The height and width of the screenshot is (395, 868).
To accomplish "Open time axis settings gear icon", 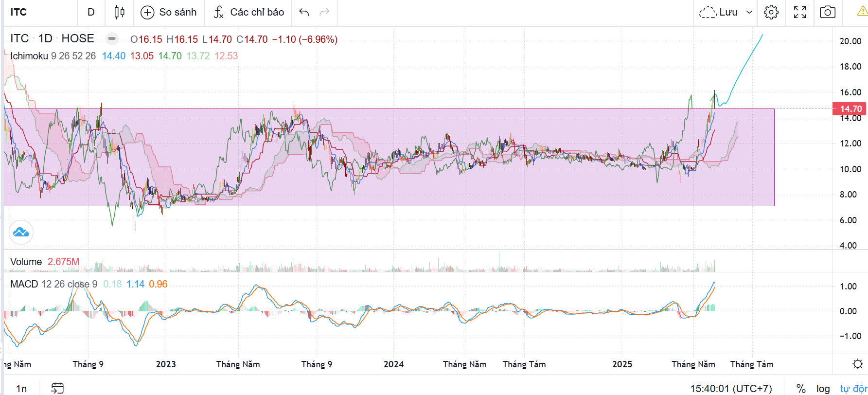I will point(858,364).
